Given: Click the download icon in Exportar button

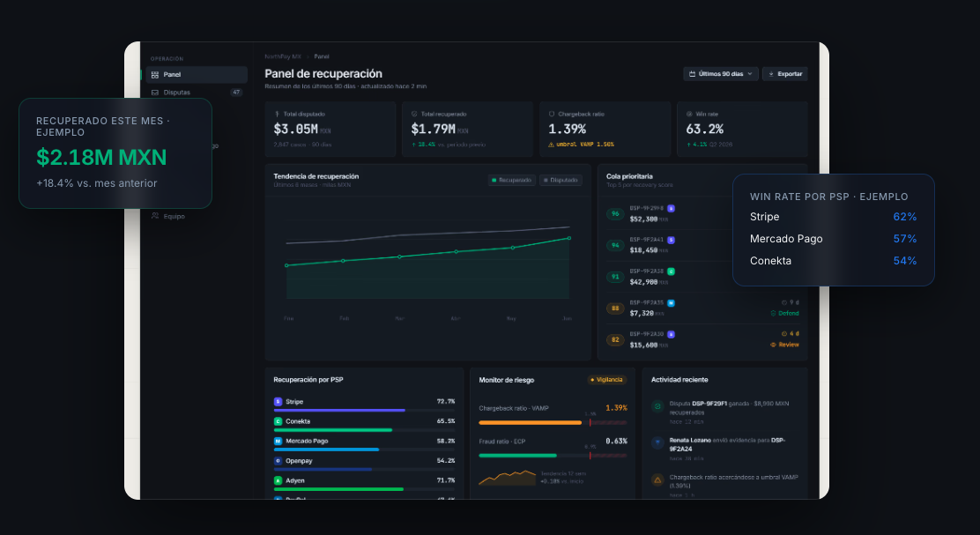Looking at the screenshot, I should click(771, 74).
